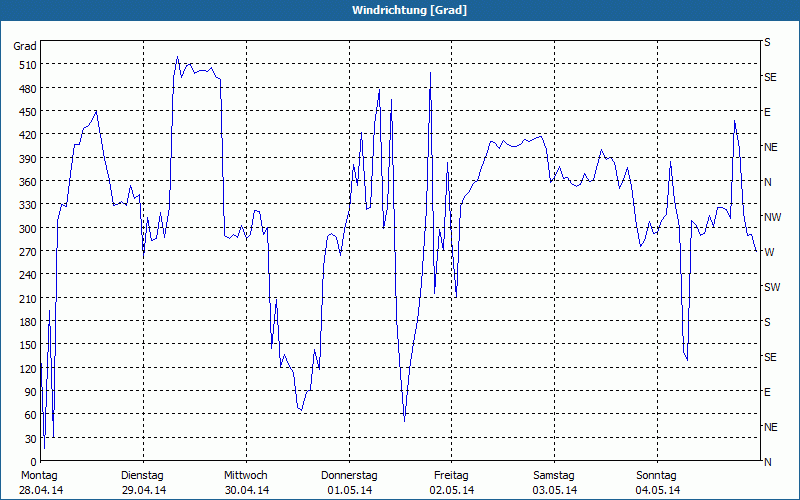Screen dimensions: 800x500
Task: Select the 510 value on the degree axis
Action: tap(28, 65)
